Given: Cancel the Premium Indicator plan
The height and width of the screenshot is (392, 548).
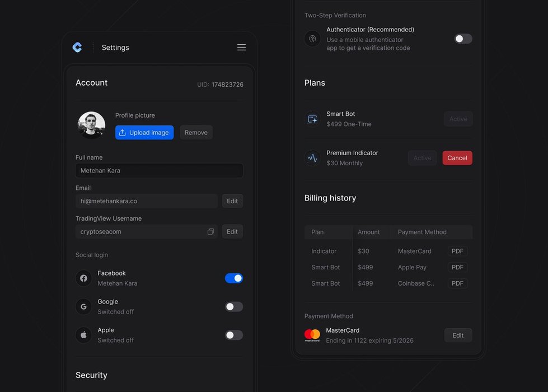Looking at the screenshot, I should click(x=457, y=158).
